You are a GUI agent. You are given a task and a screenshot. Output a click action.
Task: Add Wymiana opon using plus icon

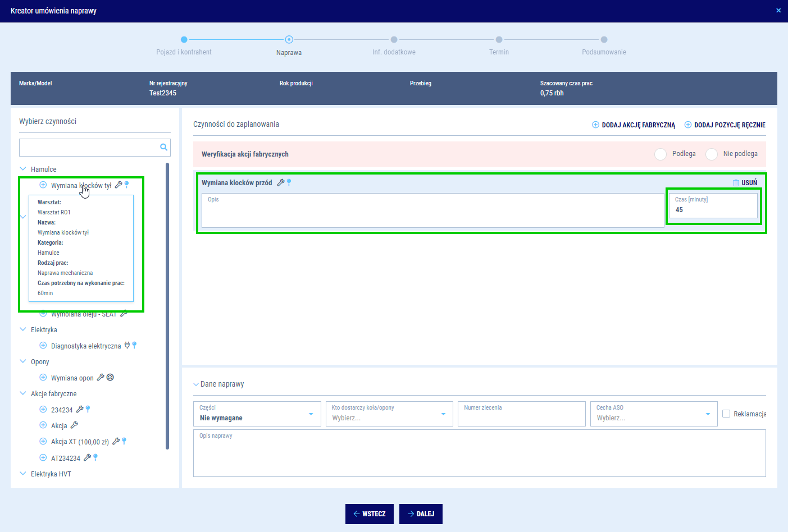(43, 378)
